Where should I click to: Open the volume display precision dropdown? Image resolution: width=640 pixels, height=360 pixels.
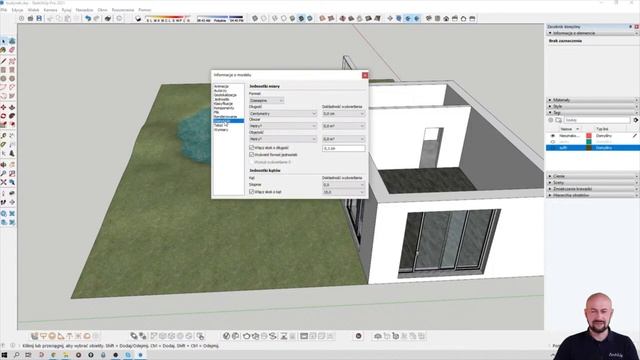(344, 139)
